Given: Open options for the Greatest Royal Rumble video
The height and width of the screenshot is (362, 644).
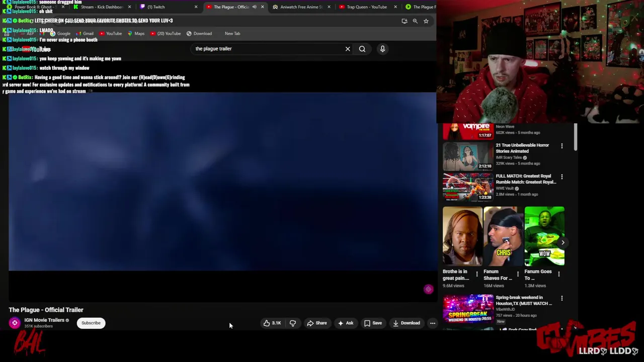Looking at the screenshot, I should pyautogui.click(x=562, y=177).
